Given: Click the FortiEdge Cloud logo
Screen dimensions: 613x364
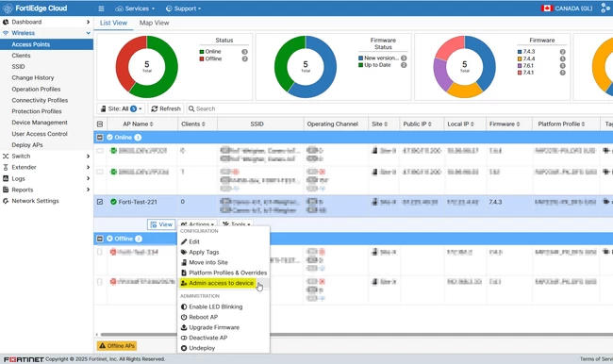Looking at the screenshot, I should click(35, 8).
